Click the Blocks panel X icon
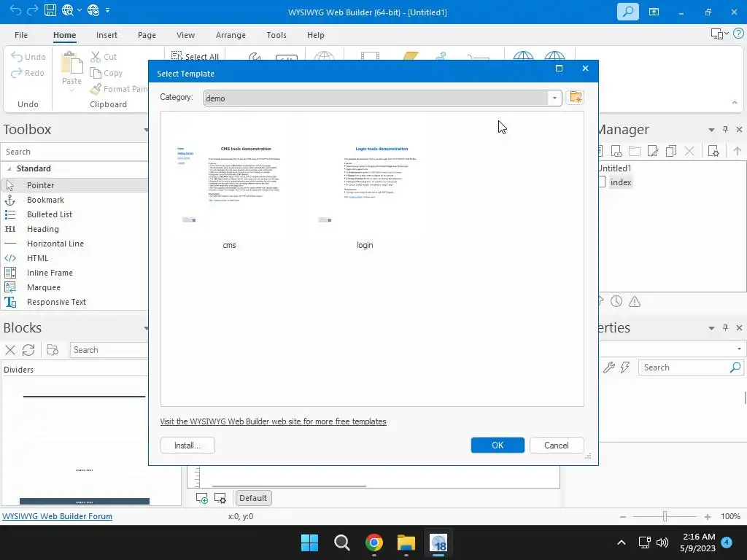Image resolution: width=747 pixels, height=560 pixels. [10, 350]
